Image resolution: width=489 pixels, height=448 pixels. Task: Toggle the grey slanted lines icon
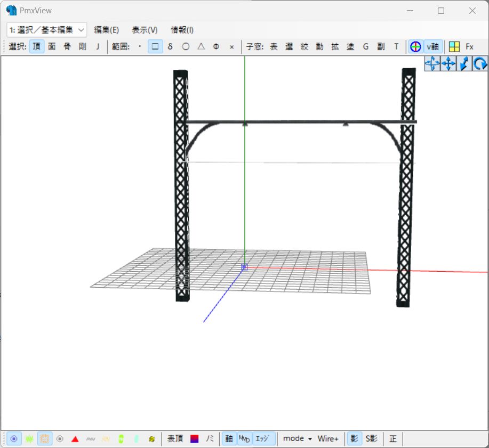(x=91, y=439)
